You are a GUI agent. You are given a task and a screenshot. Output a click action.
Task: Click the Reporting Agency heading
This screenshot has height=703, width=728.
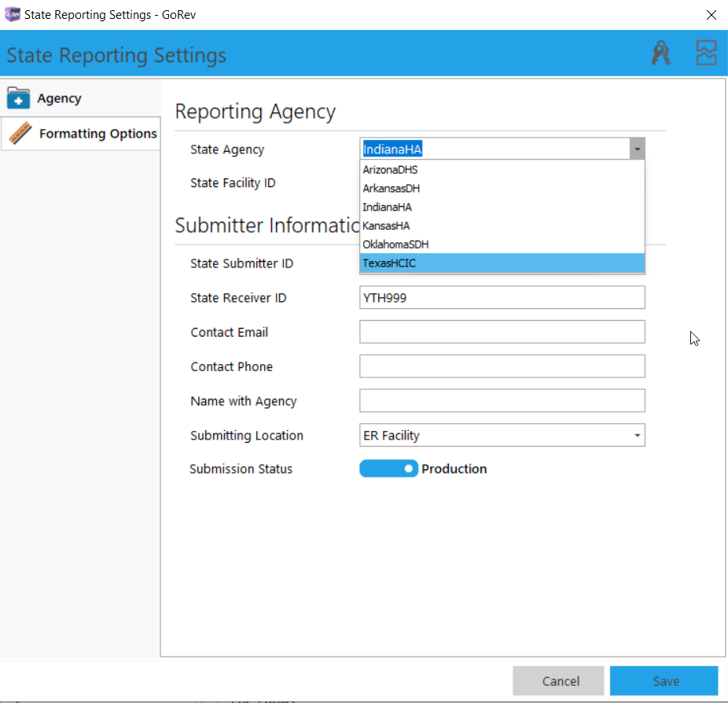click(255, 112)
